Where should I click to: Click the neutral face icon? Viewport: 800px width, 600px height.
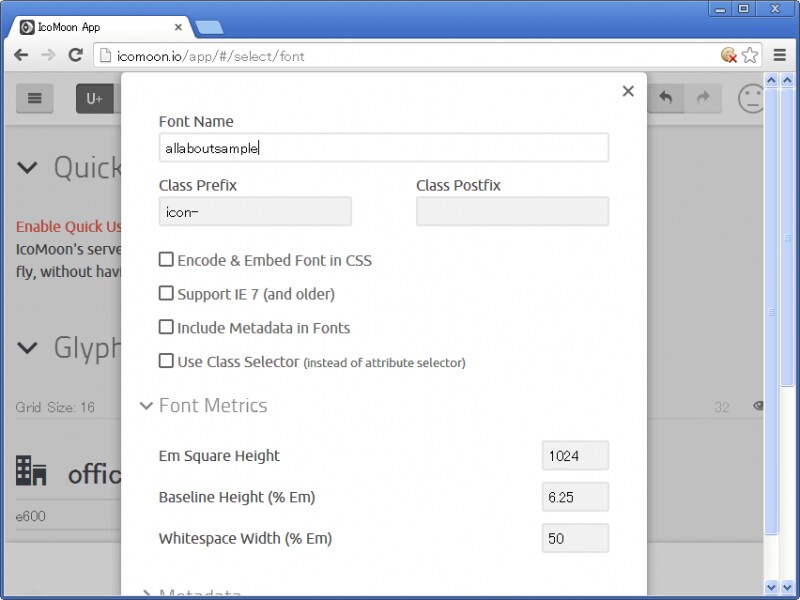point(751,98)
